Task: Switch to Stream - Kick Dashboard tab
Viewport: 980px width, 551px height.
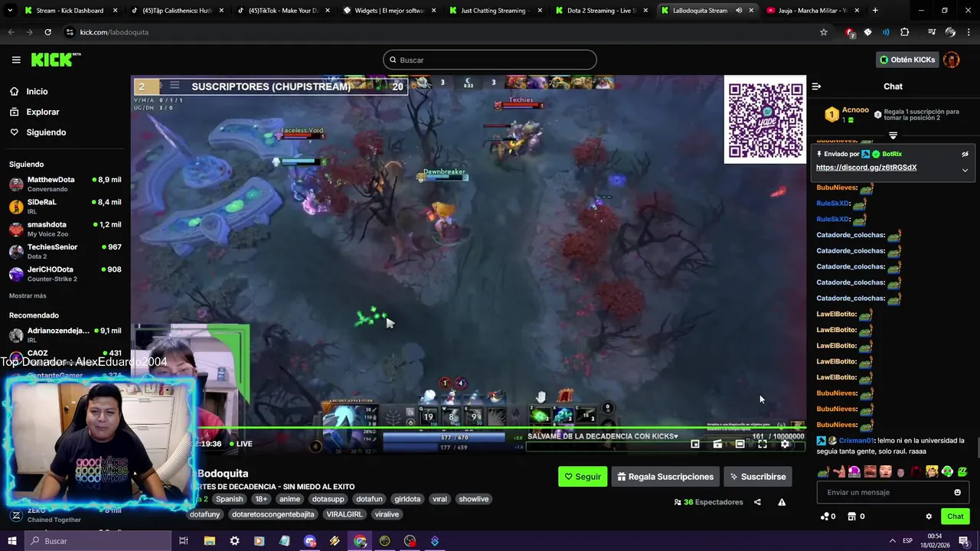Action: [69, 11]
